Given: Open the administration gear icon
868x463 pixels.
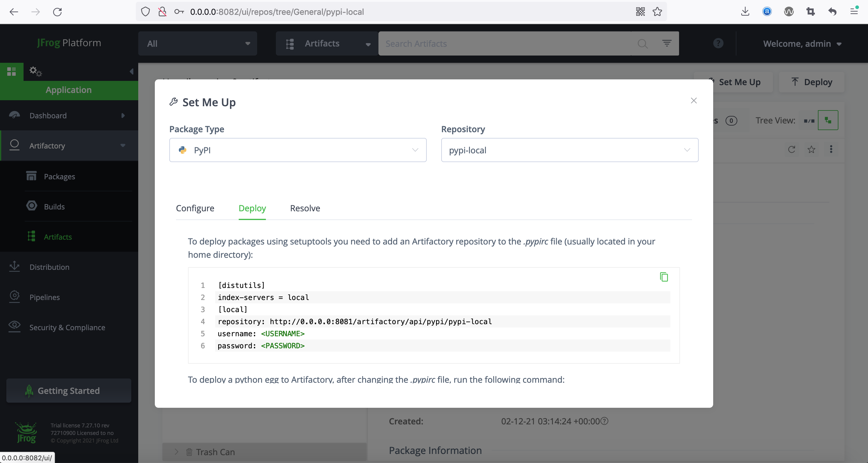Looking at the screenshot, I should point(35,72).
